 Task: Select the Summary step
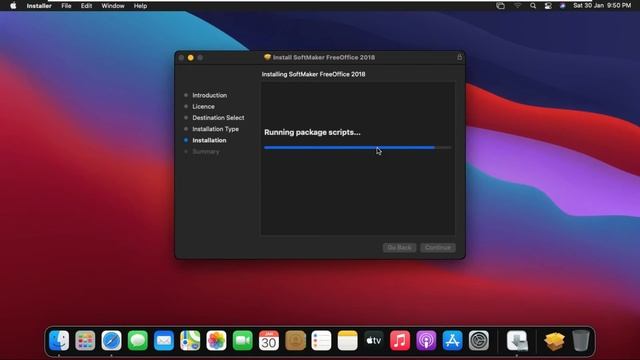(206, 151)
